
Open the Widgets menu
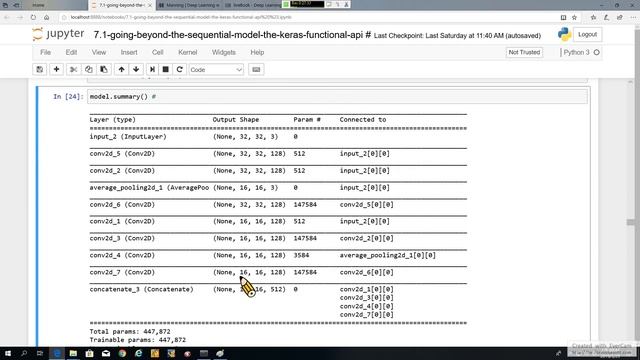(x=223, y=52)
